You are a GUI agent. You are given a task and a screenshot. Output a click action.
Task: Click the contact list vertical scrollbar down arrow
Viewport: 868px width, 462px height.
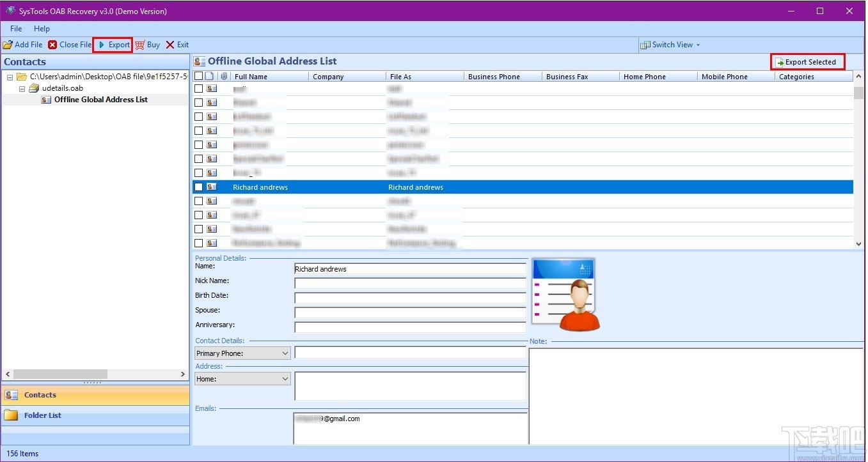[x=858, y=243]
